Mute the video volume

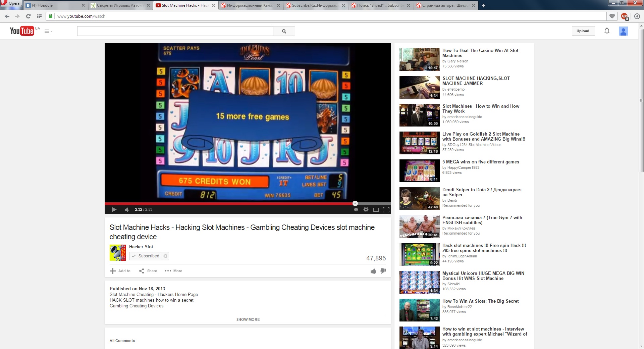pyautogui.click(x=127, y=209)
